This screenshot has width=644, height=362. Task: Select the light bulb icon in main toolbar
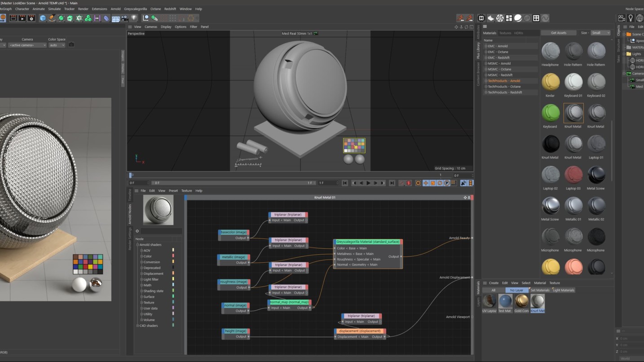pos(134,18)
